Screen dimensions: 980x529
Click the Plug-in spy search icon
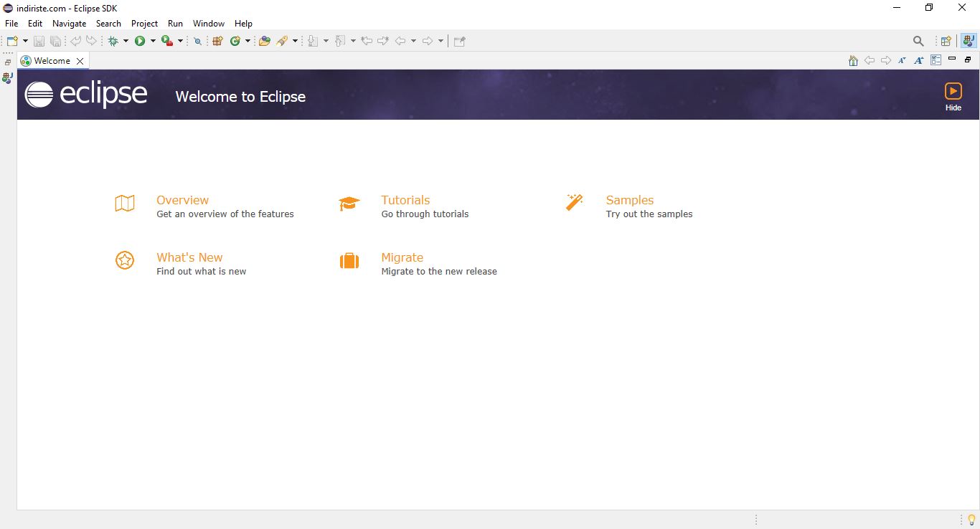click(198, 42)
